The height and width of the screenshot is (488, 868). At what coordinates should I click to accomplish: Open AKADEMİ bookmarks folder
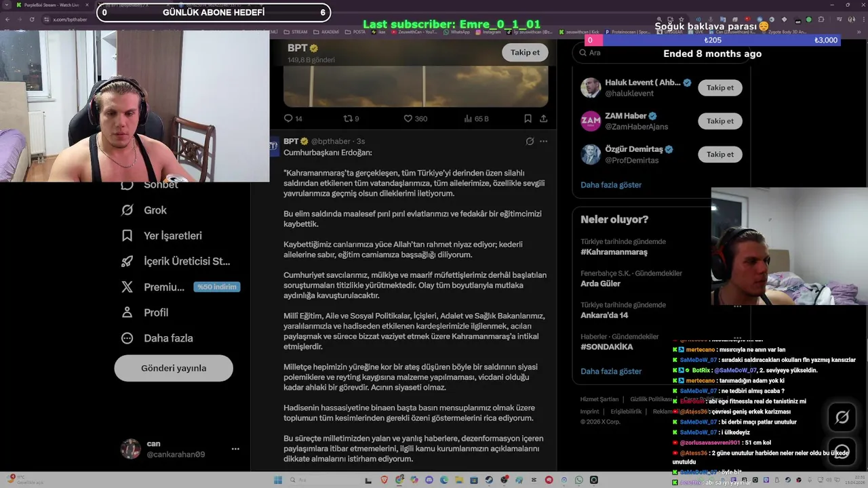[x=326, y=32]
